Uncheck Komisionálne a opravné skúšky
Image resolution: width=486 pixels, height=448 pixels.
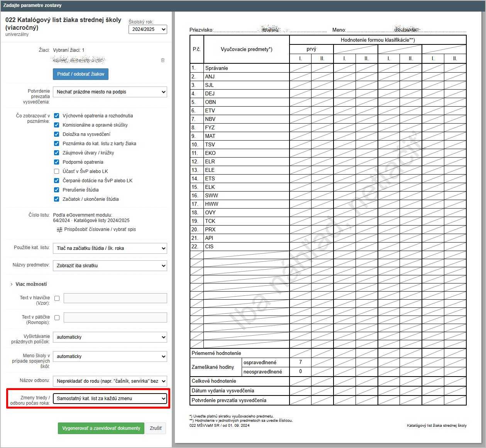[x=57, y=125]
